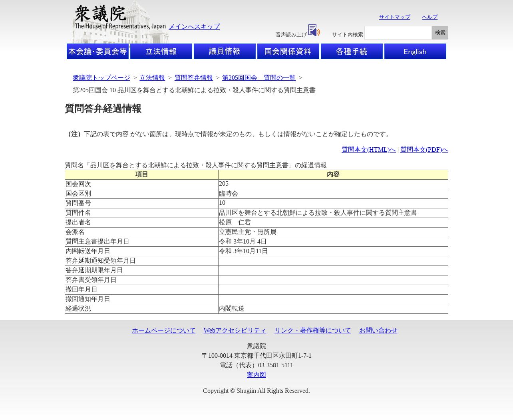This screenshot has height=420, width=513.
Task: Click the 立法情報 breadcrumb link
Action: tap(152, 77)
